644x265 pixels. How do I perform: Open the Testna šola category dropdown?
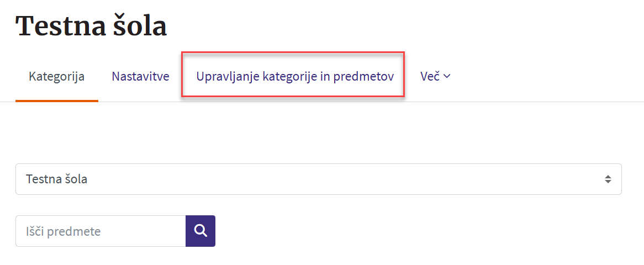point(318,179)
